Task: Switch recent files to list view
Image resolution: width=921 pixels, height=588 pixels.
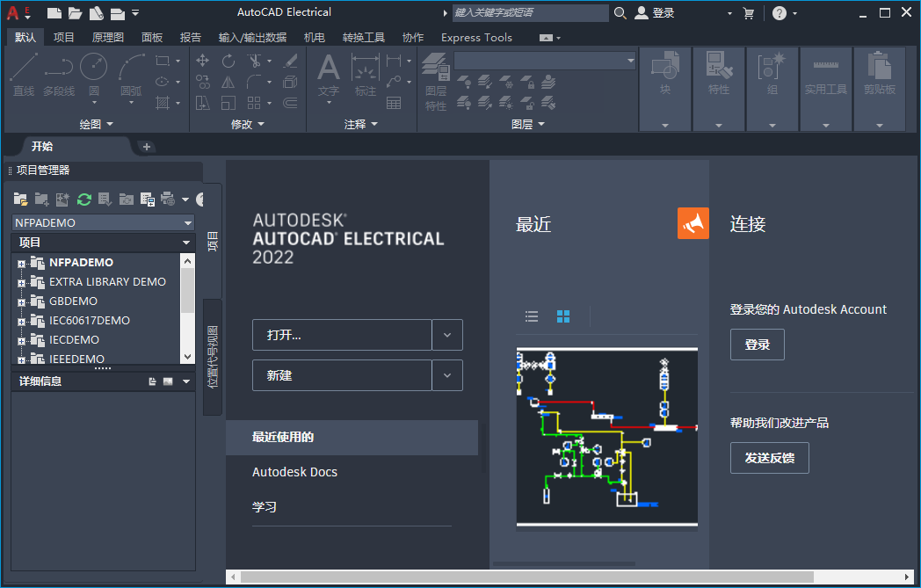Action: 532,316
